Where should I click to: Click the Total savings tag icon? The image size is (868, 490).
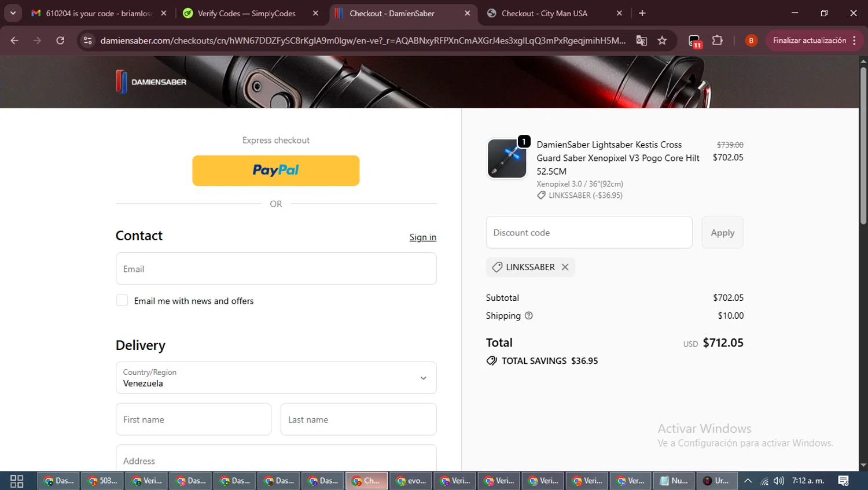tap(492, 360)
